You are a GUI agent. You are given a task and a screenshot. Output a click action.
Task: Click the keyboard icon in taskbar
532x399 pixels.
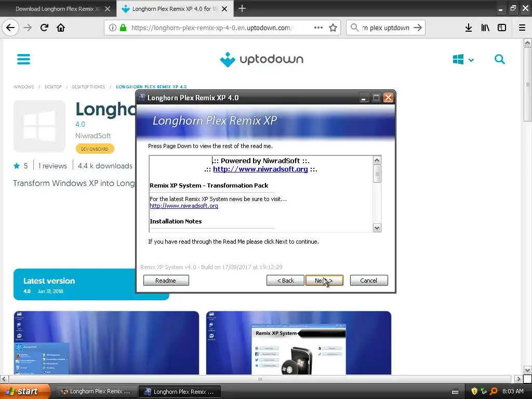(455, 392)
